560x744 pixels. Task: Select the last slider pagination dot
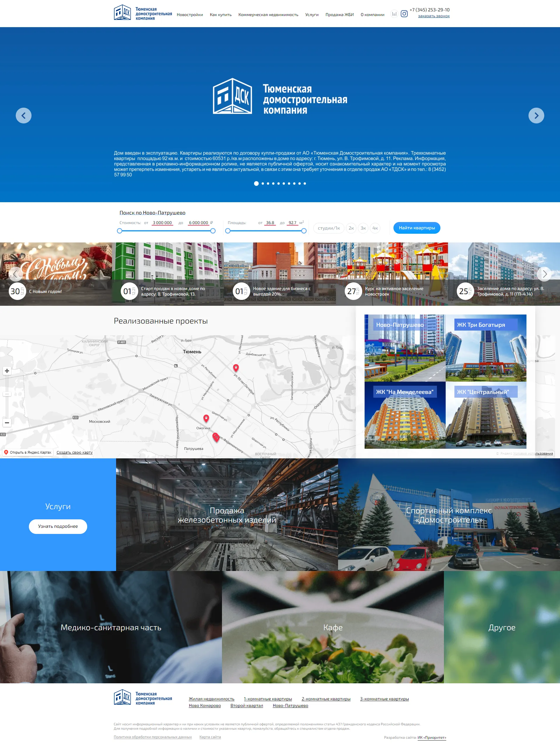[304, 183]
